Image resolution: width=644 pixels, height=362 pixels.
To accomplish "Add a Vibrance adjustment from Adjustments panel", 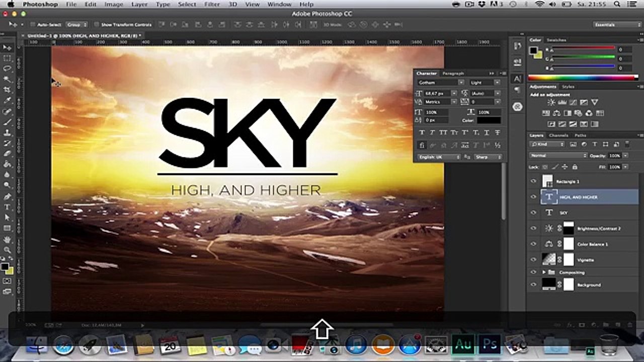I will point(595,102).
